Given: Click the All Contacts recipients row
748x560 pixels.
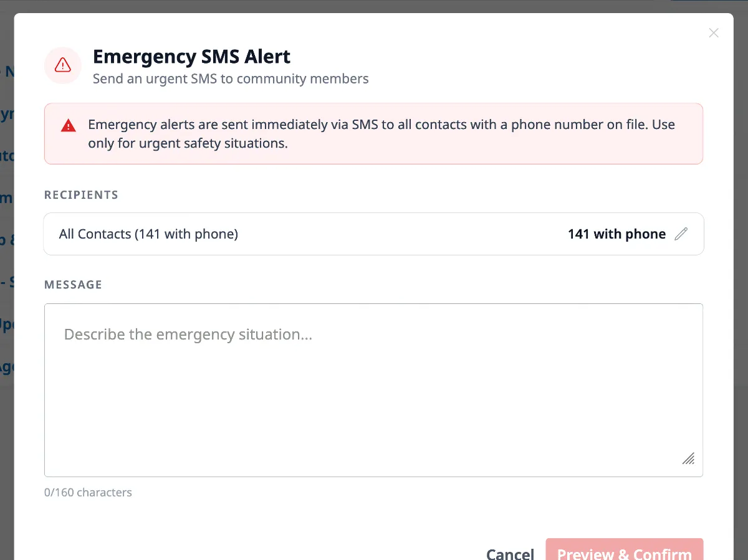Looking at the screenshot, I should point(148,234).
